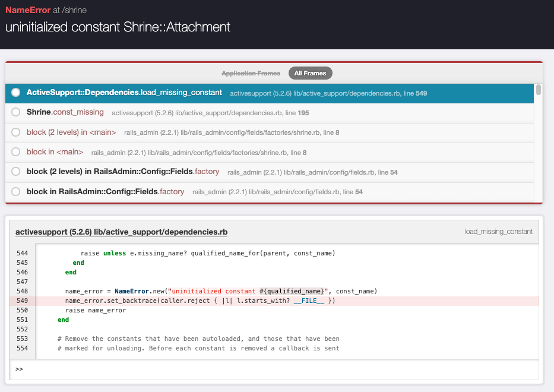This screenshot has width=554, height=392.
Task: Click the load_missing_constant label in code panel header
Action: coord(498,231)
